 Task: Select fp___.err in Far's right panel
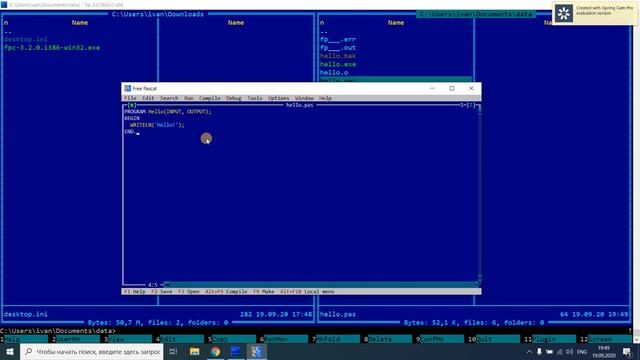point(338,40)
